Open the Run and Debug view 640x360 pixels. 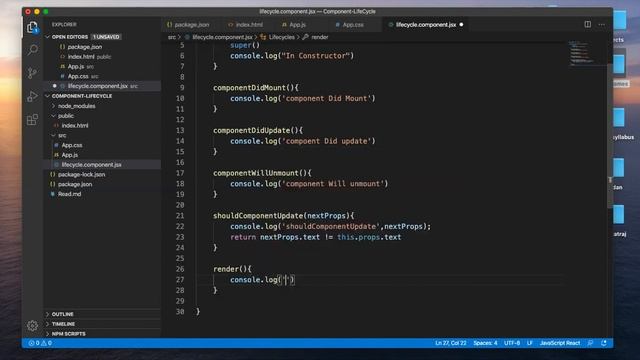pyautogui.click(x=32, y=96)
